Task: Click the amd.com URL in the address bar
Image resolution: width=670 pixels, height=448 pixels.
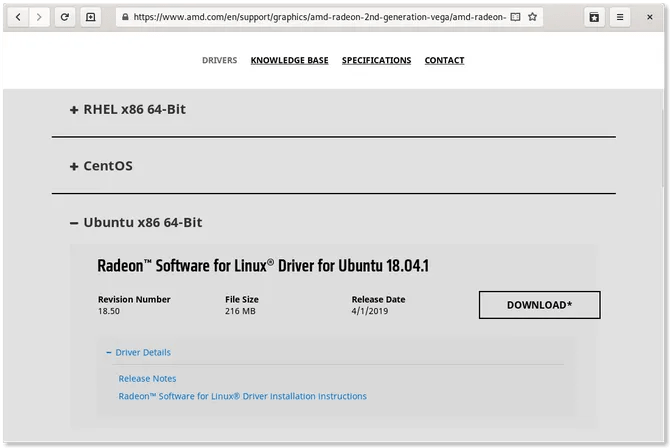Action: (x=320, y=17)
